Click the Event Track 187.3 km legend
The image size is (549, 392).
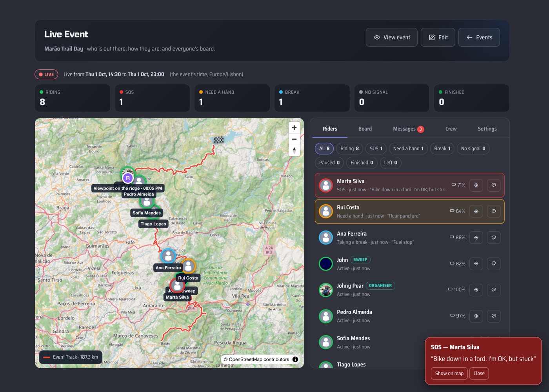[71, 357]
